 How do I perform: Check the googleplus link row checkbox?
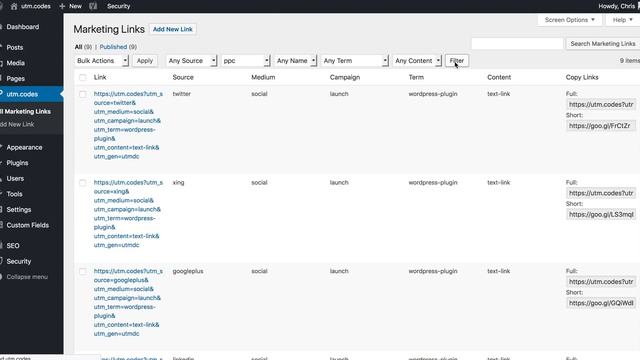point(83,271)
